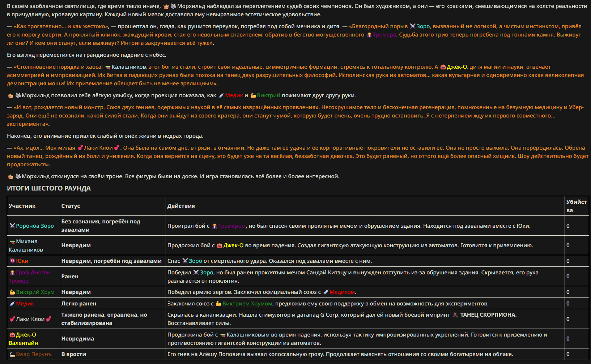Image resolution: width=591 pixels, height=364 pixels.
Task: Click line 'Наконец, его внимание привлёк слабый огонёк'
Action: click(105, 136)
